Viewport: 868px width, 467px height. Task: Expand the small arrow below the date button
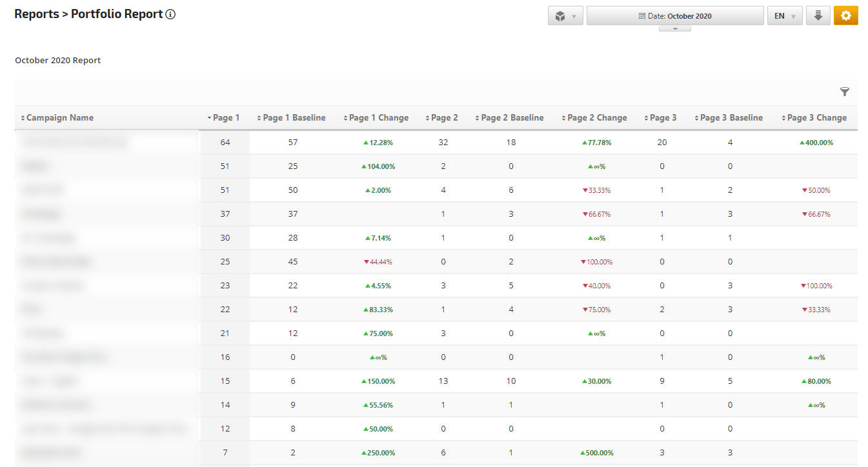point(674,28)
